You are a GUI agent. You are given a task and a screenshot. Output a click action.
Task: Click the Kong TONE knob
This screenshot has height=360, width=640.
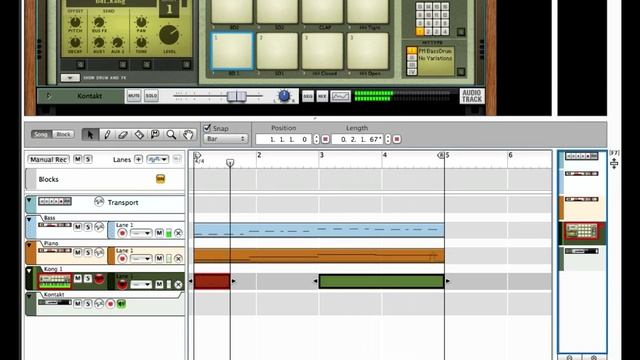point(141,42)
